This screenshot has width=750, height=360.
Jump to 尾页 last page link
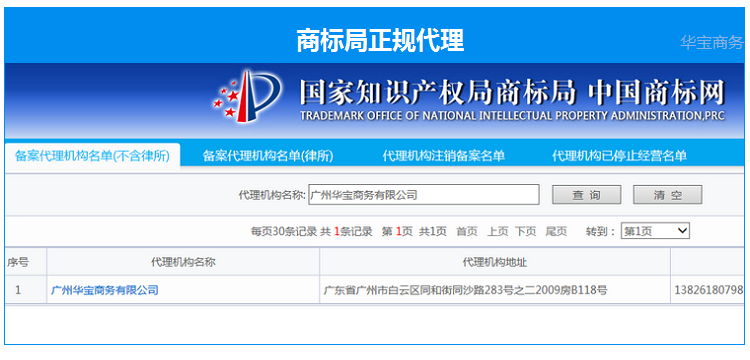[556, 231]
